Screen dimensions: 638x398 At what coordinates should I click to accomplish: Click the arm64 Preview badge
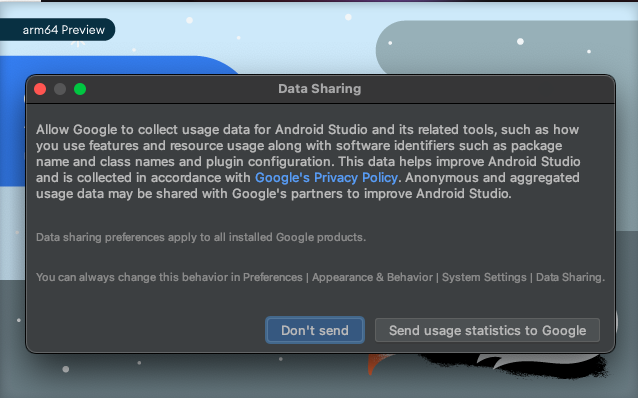(57, 30)
